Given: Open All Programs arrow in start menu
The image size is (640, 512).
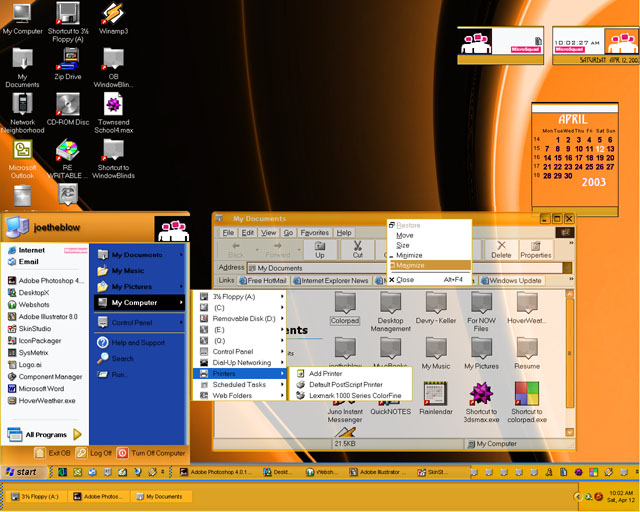Looking at the screenshot, I should click(x=77, y=434).
